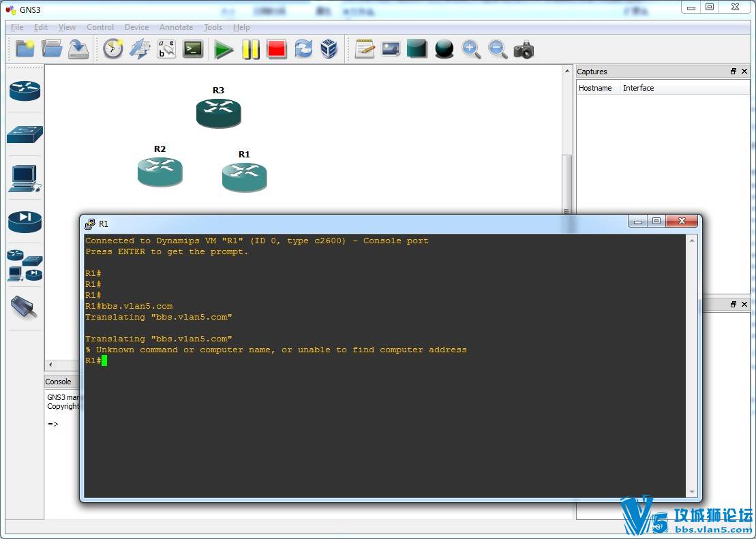Float the Captures panel
This screenshot has height=539, width=756.
coord(734,72)
